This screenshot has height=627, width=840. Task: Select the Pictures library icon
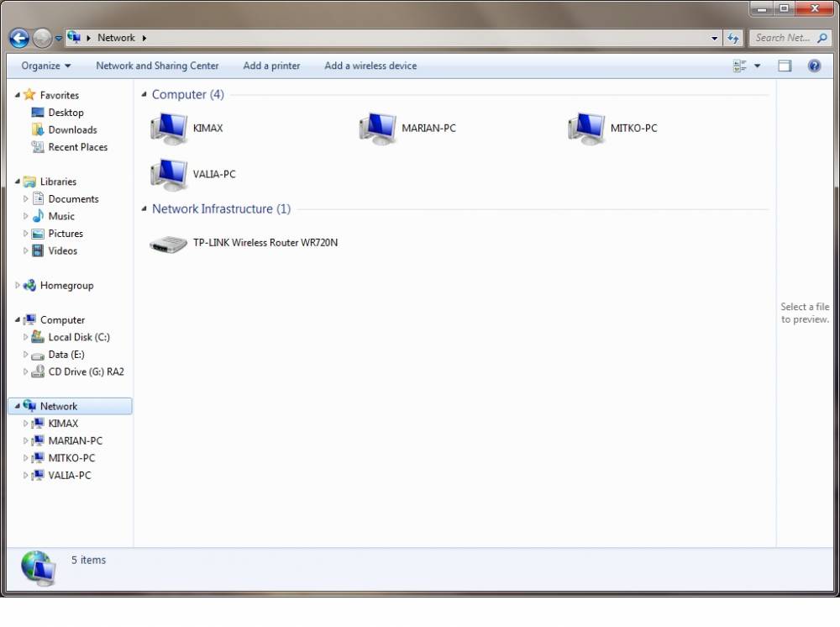coord(38,234)
